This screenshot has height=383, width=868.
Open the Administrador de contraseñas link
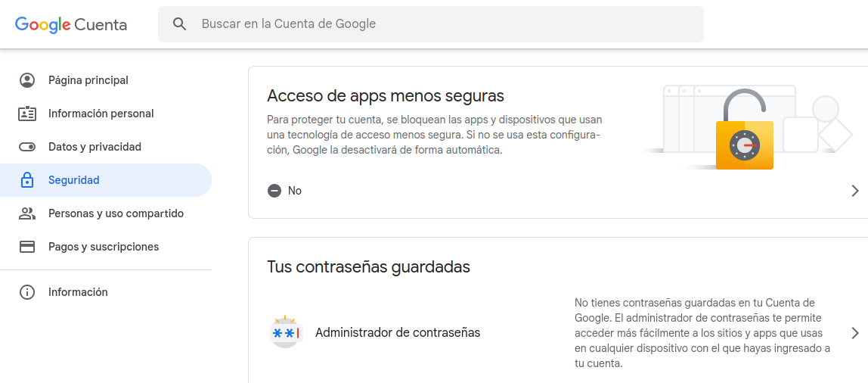[398, 332]
